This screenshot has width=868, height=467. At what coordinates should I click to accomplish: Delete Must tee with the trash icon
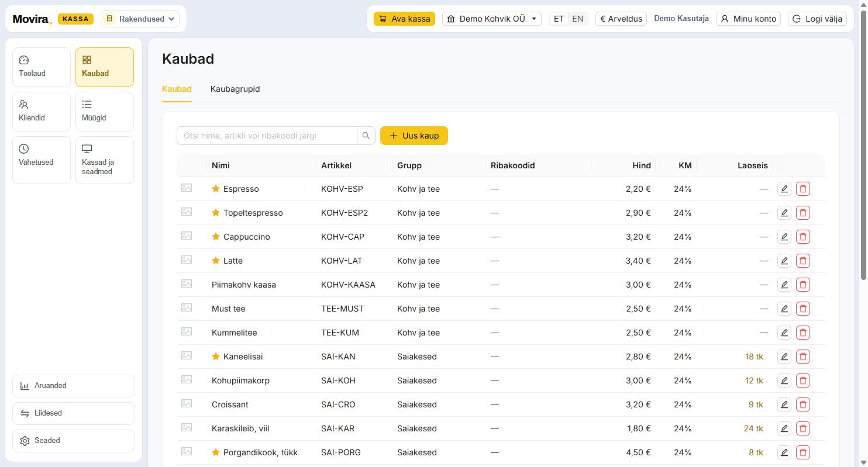tap(803, 309)
